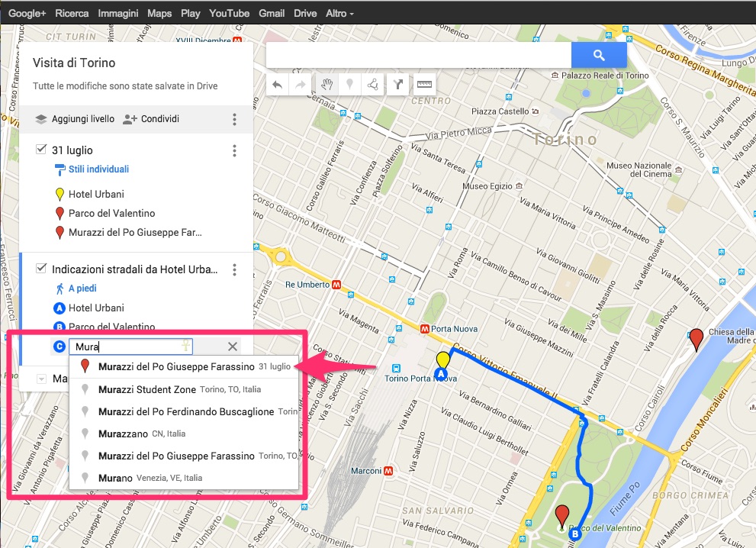Open the Stili individuali style link
756x548 pixels.
point(98,169)
